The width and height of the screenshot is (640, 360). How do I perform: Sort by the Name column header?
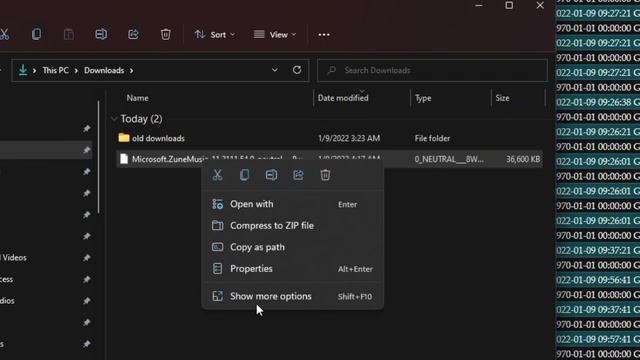138,98
